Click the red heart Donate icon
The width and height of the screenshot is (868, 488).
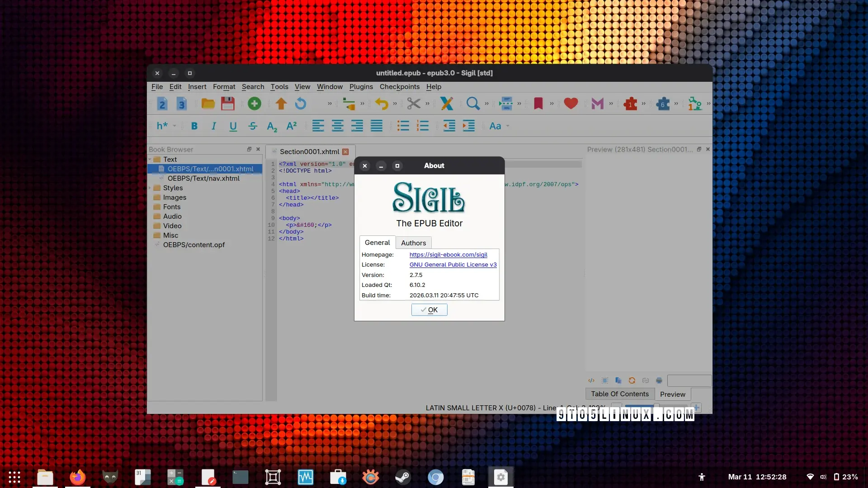pyautogui.click(x=571, y=104)
